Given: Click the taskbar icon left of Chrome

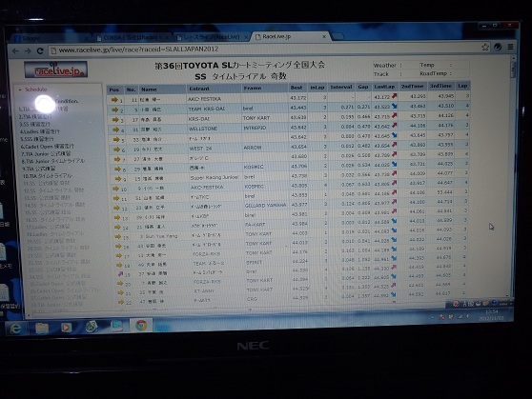Looking at the screenshot, I should (x=116, y=326).
